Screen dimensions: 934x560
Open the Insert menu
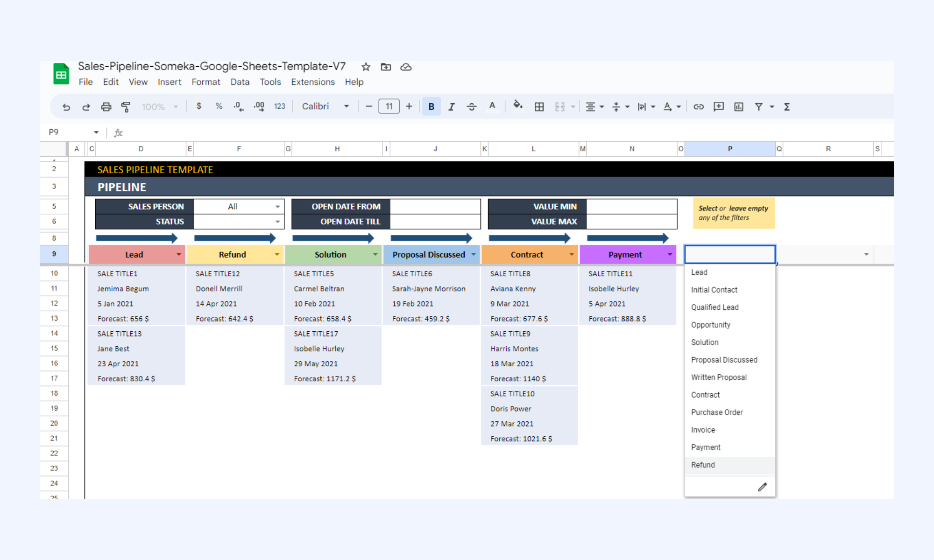[170, 82]
